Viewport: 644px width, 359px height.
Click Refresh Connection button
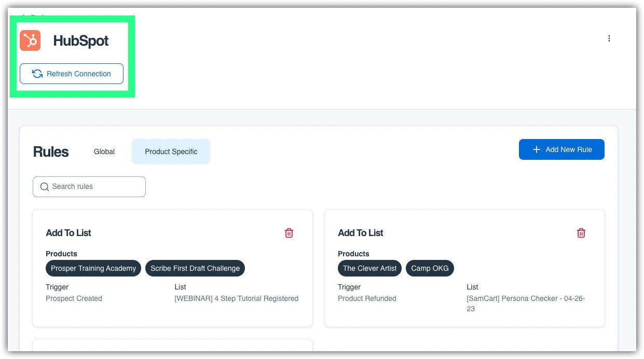(x=72, y=74)
